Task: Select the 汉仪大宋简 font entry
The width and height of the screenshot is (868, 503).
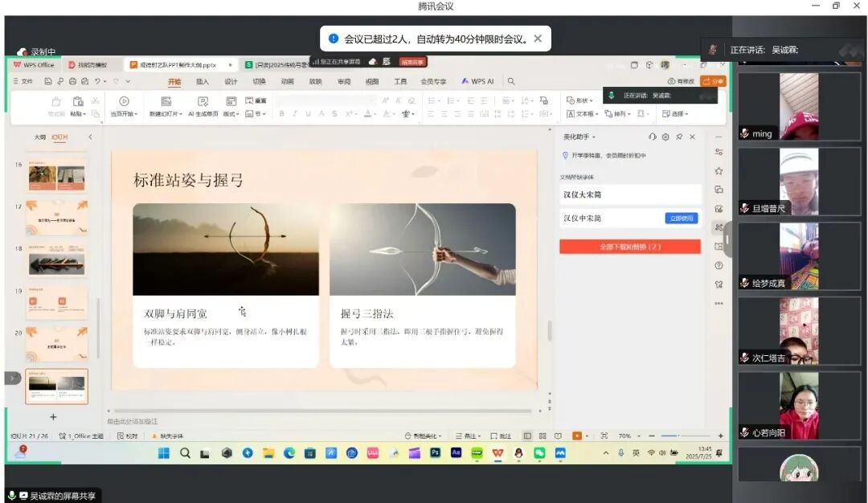Action: [630, 194]
